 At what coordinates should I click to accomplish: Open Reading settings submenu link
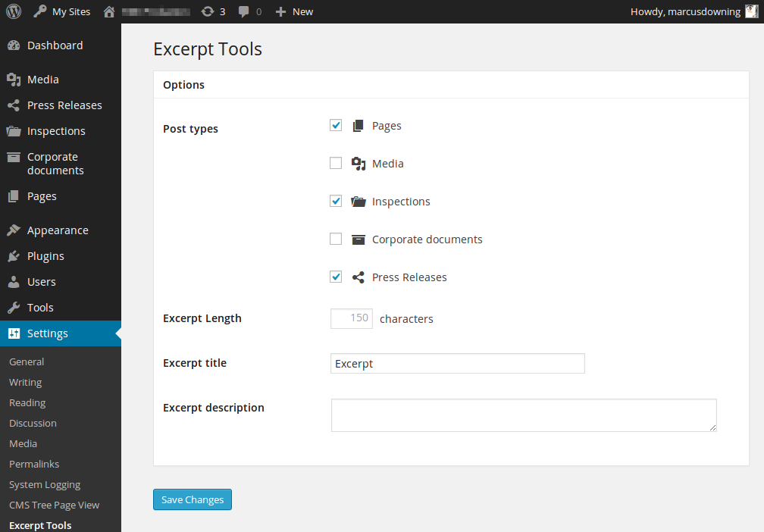(x=27, y=402)
